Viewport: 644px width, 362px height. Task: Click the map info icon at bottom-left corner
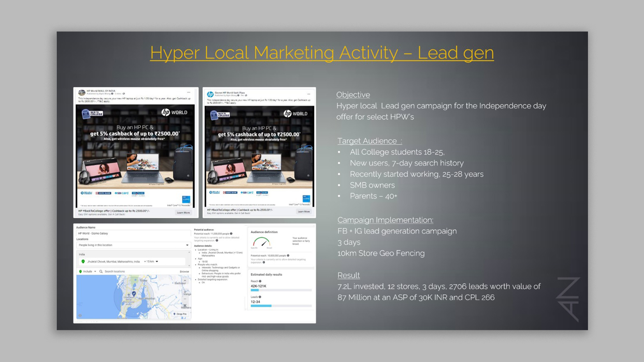coord(80,315)
